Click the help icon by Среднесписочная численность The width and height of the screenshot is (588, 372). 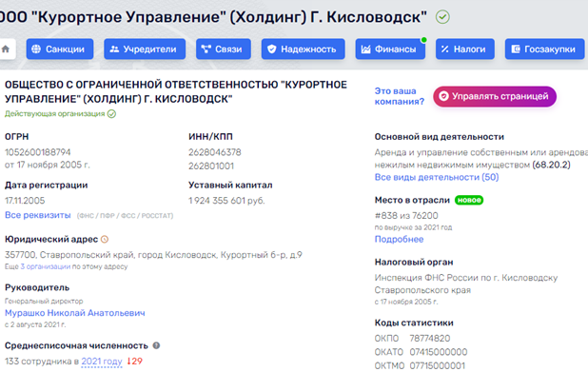pyautogui.click(x=156, y=345)
